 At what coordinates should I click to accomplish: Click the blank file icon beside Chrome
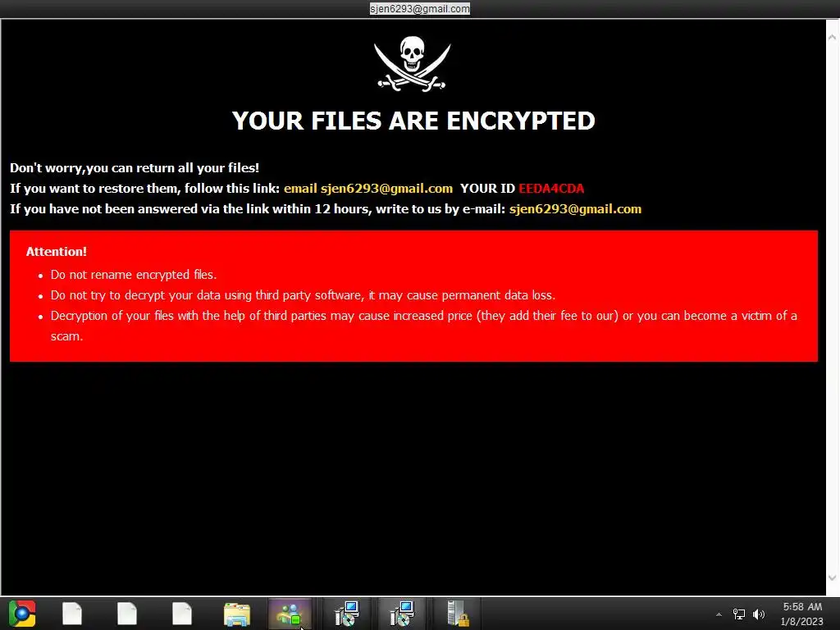(x=72, y=614)
